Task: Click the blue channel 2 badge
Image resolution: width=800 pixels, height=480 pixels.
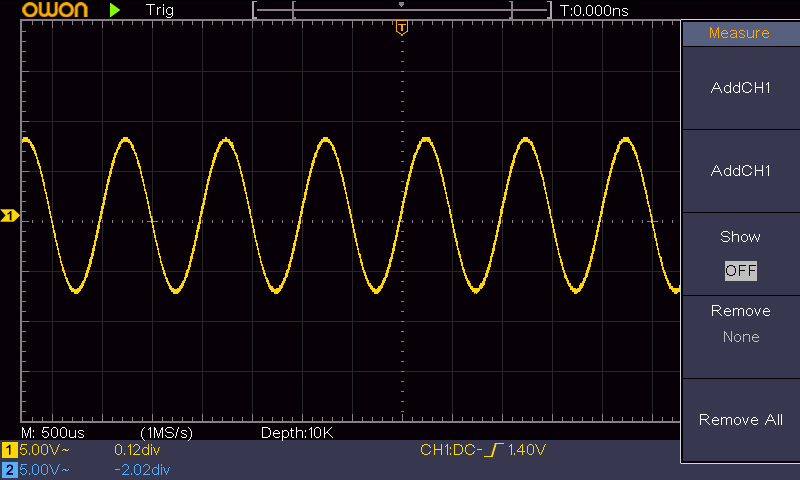Action: coord(9,469)
